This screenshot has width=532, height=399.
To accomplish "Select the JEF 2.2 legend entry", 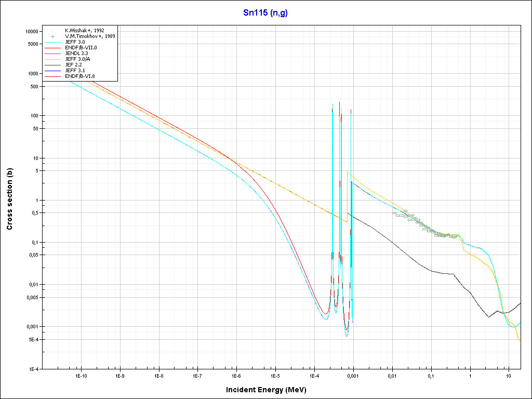I will [x=73, y=65].
